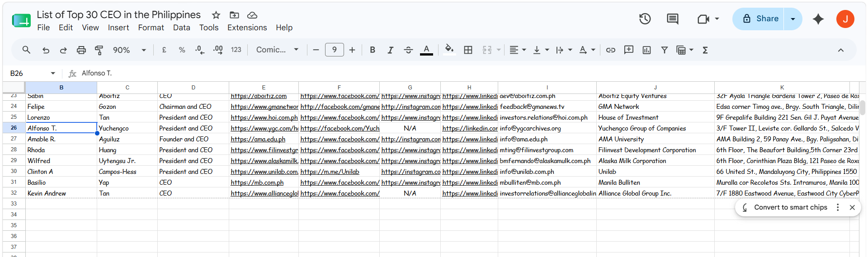Open the https://ama.edu.ph link

tap(258, 139)
